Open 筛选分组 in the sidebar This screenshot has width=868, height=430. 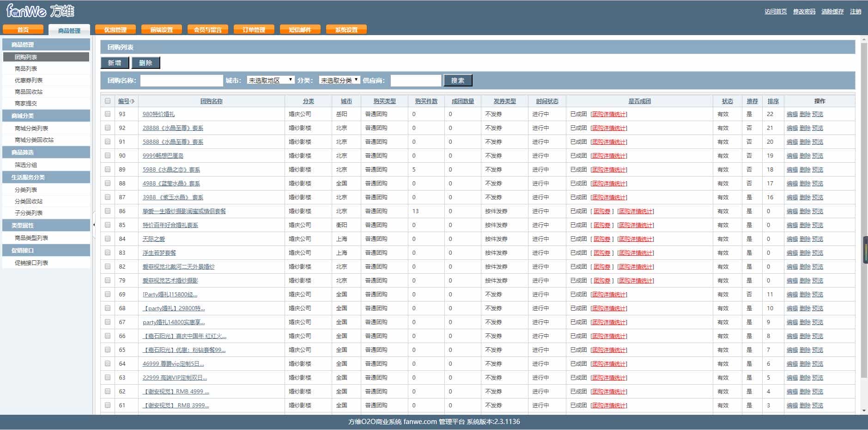tap(26, 165)
